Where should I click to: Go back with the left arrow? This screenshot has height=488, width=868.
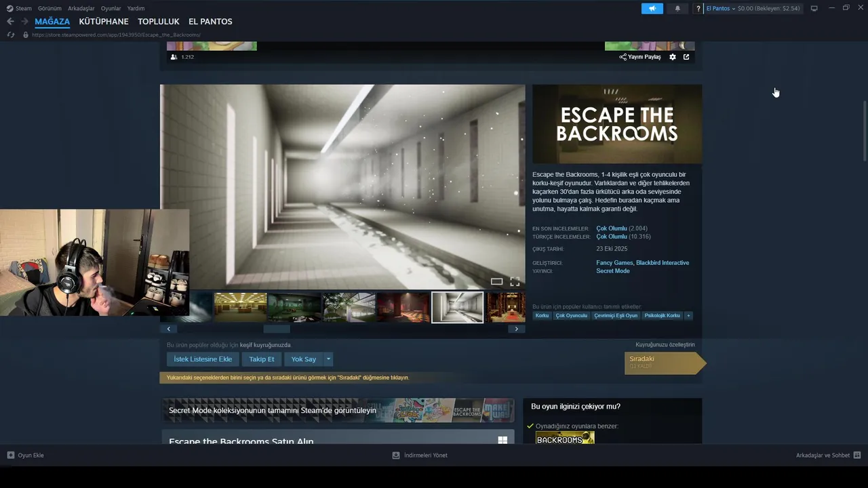(10, 22)
